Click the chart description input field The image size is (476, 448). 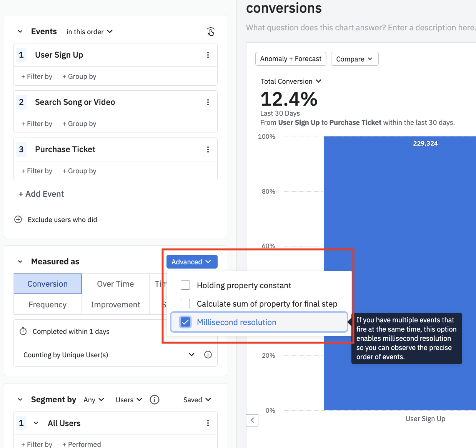click(361, 28)
